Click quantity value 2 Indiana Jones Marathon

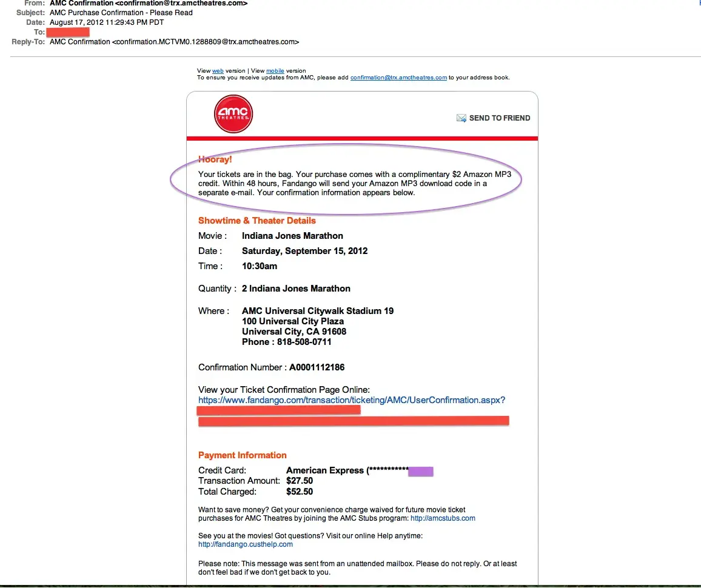(x=296, y=288)
